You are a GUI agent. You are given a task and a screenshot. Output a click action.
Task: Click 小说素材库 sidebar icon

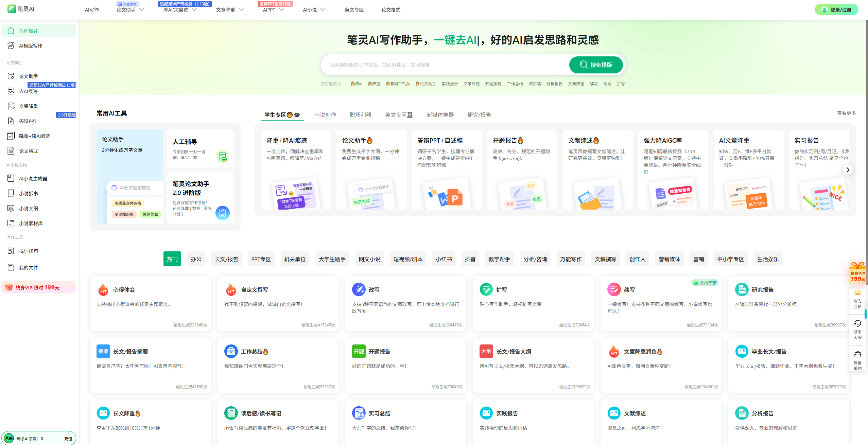click(11, 223)
